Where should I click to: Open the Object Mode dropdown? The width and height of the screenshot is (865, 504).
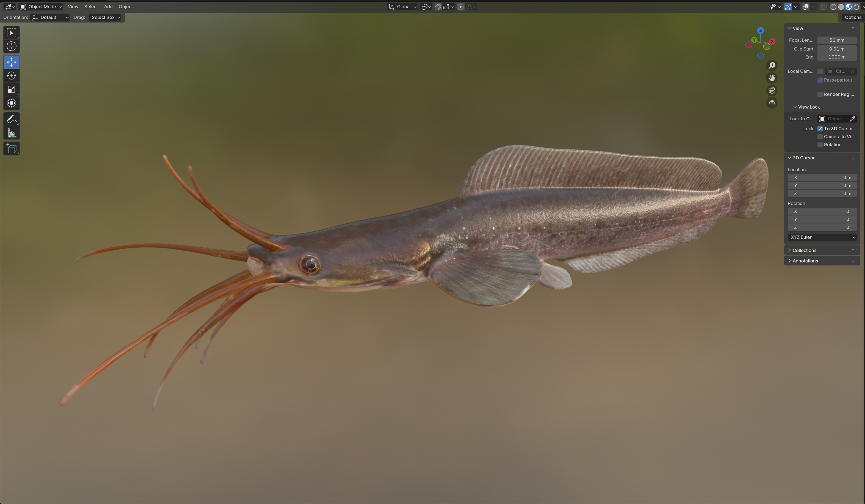click(41, 7)
